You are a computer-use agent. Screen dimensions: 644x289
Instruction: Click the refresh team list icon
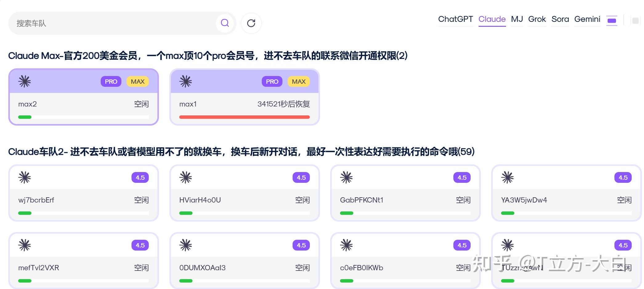[x=251, y=23]
